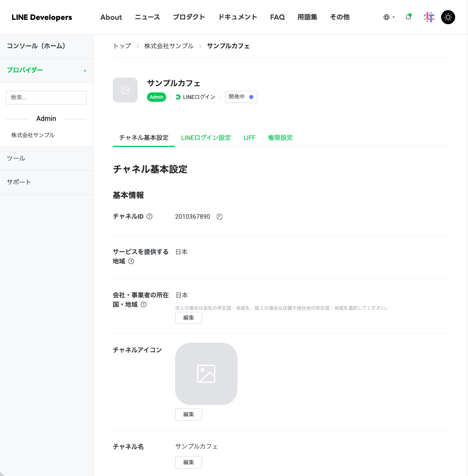Click the LINE Developers logo
Screen dimensions: 468x476
[x=42, y=17]
